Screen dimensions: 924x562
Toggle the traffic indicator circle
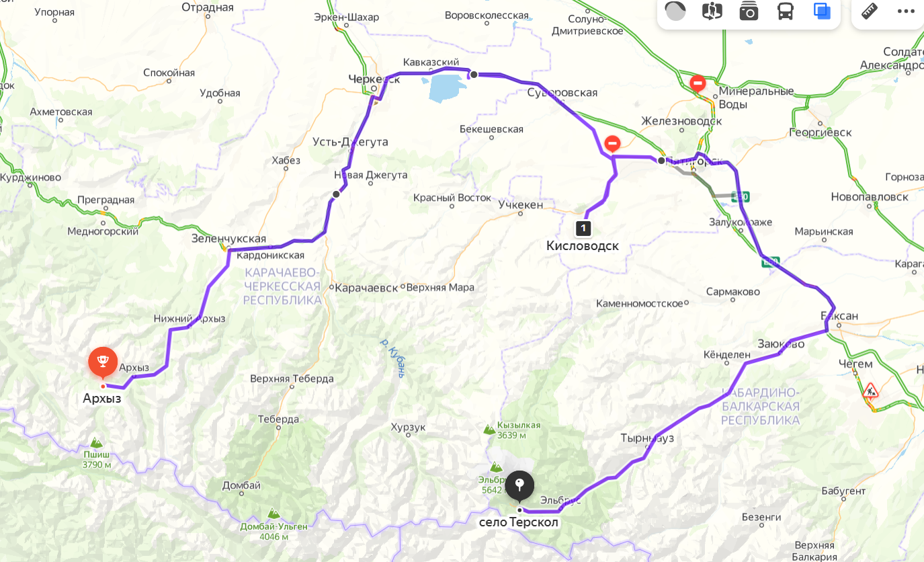[675, 11]
